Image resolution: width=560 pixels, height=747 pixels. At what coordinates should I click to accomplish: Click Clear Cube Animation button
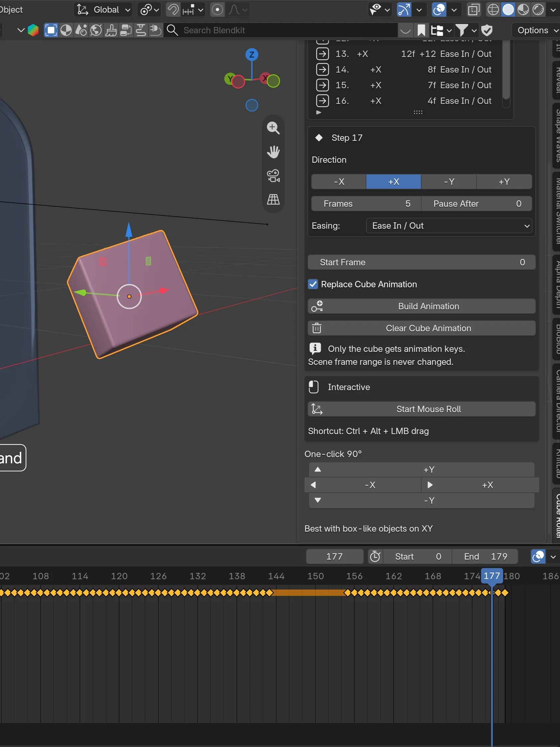pos(421,328)
